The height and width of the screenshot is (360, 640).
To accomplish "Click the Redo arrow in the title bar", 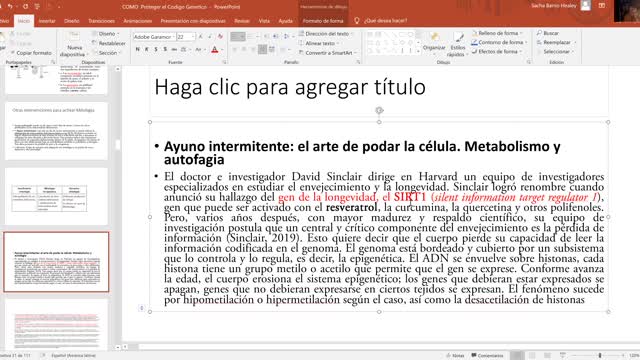I will [x=25, y=7].
